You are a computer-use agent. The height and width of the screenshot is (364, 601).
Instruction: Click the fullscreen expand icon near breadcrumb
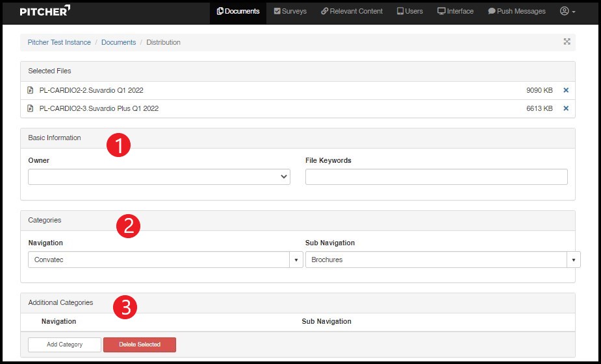coord(567,42)
